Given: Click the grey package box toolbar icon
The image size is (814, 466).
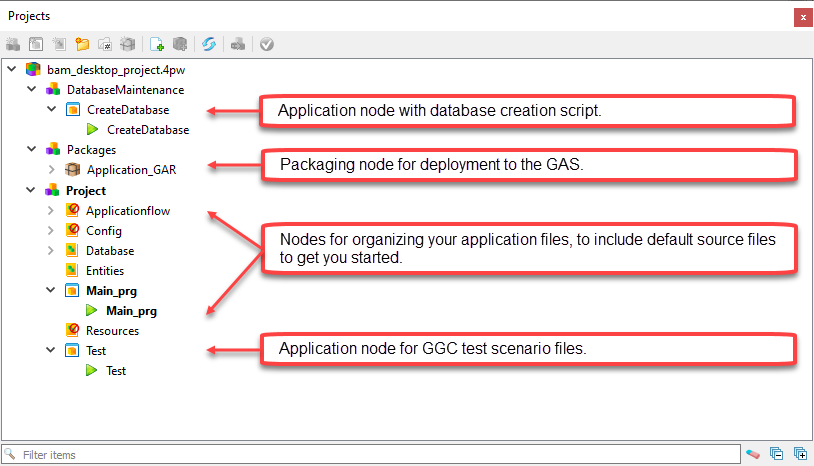Looking at the screenshot, I should [x=127, y=44].
